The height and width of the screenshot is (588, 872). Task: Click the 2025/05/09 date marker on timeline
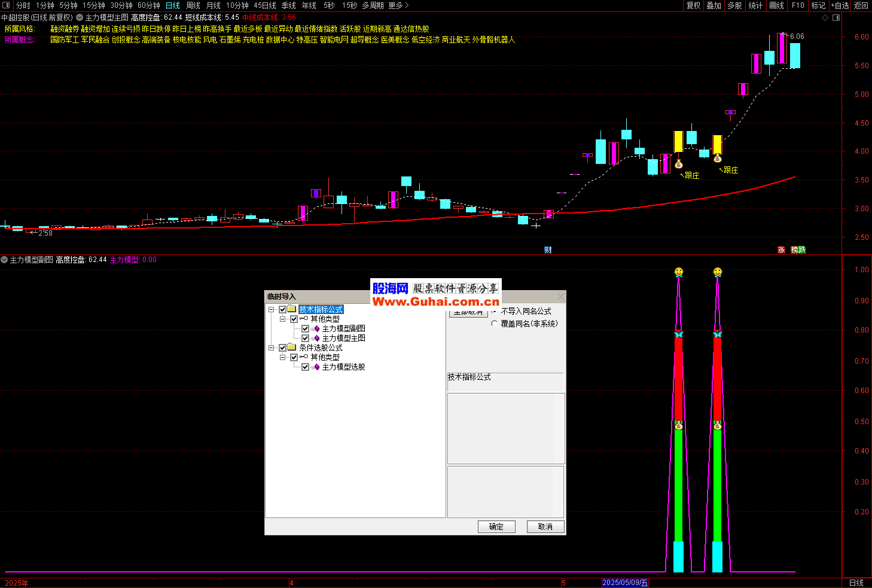point(625,583)
